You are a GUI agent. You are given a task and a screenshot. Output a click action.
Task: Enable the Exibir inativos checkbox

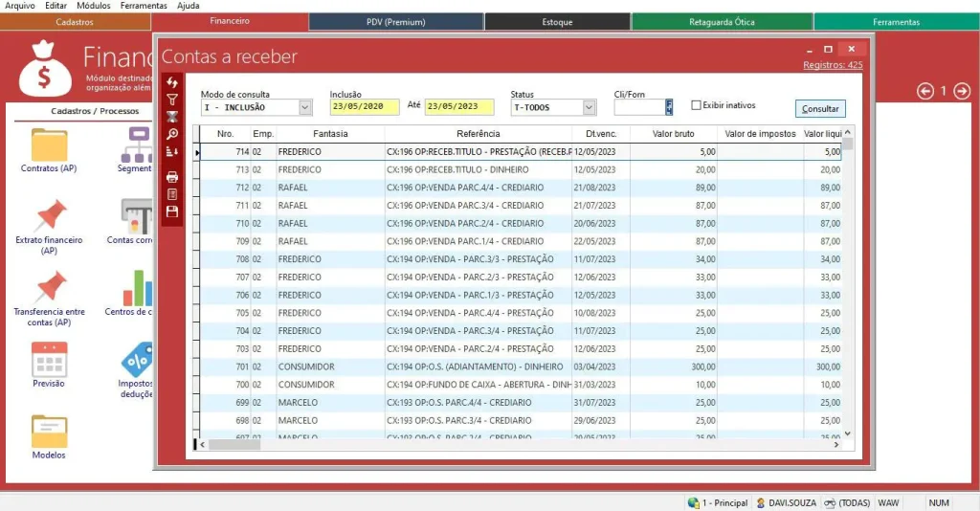pyautogui.click(x=696, y=105)
